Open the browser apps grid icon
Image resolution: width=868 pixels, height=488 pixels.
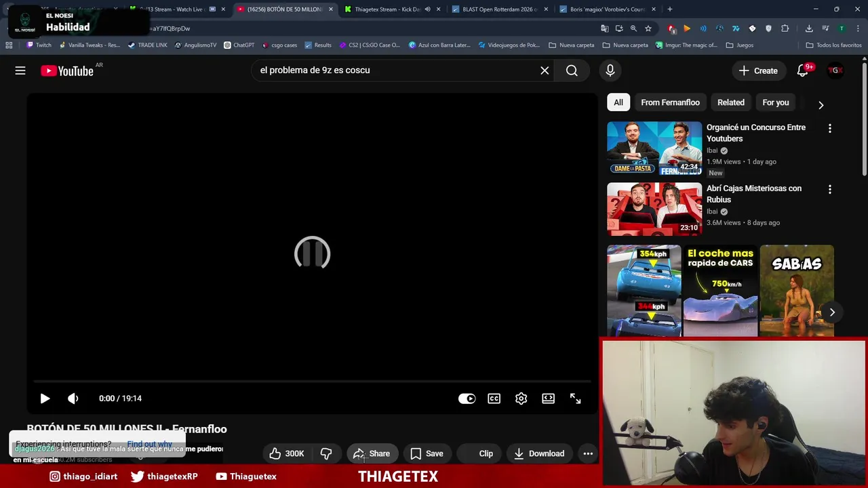[9, 45]
